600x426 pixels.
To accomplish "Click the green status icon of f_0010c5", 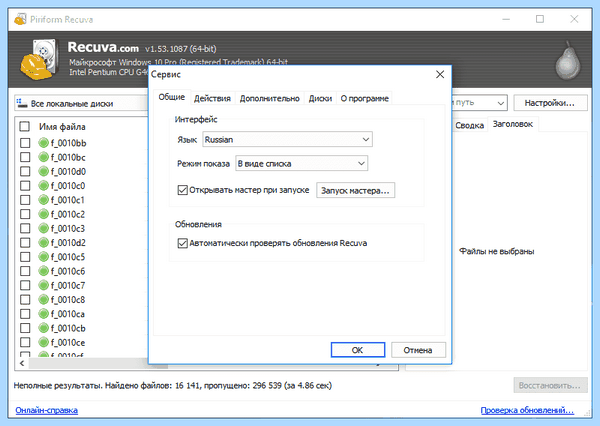I will tap(43, 256).
